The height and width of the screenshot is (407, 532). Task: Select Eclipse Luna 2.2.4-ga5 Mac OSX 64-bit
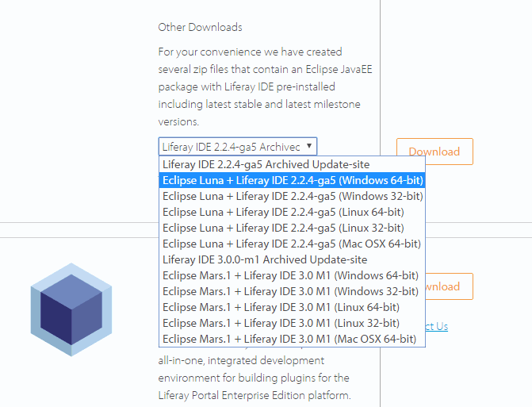click(x=292, y=244)
